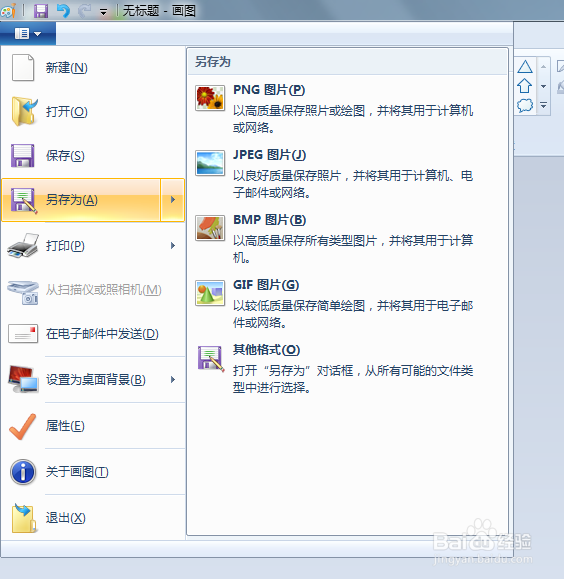564x579 pixels.
Task: Click the blank page icon for 新建(N)
Action: pyautogui.click(x=23, y=68)
